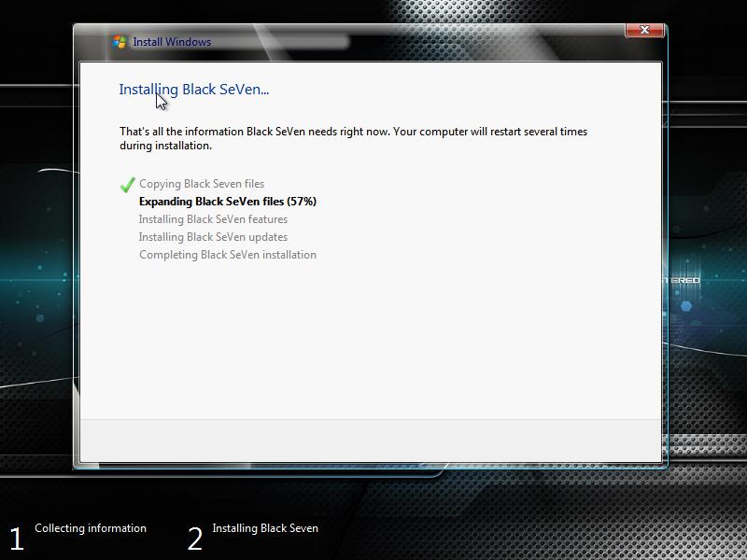Click "Installing Black Seven" stage label at bottom

tap(265, 528)
